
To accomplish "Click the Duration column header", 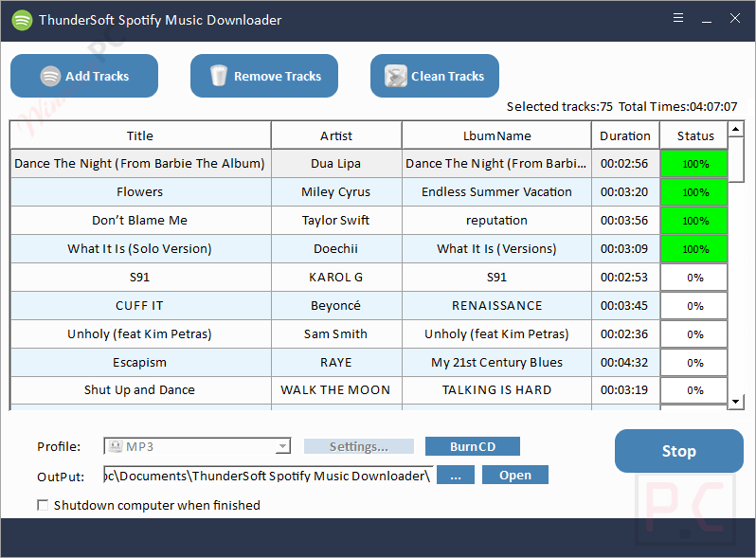I will [x=625, y=135].
